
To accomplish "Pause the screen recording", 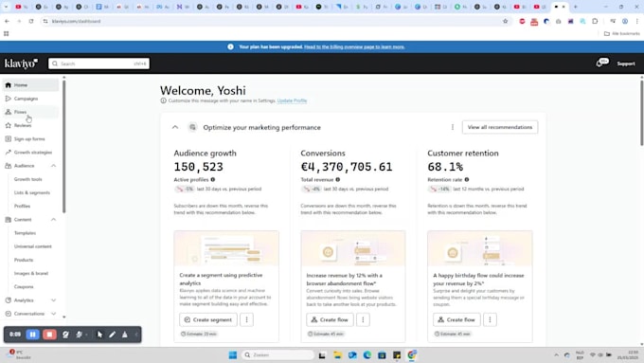I will pyautogui.click(x=32, y=335).
